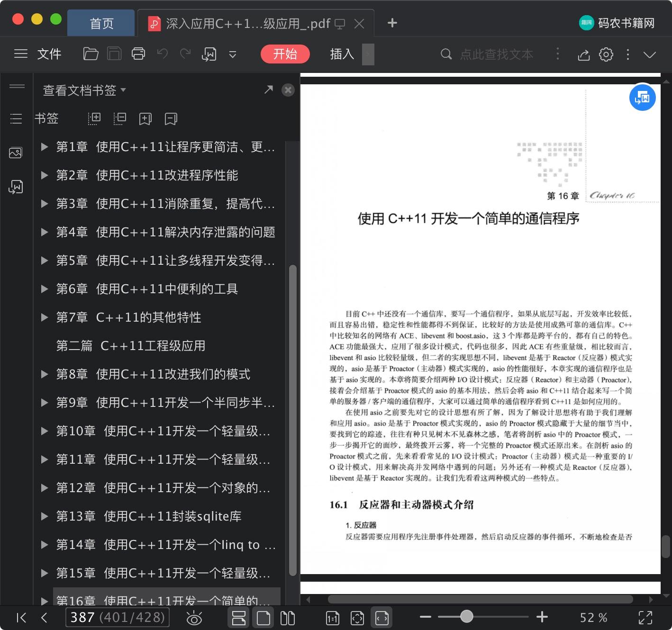
Task: Toggle fit width view
Action: (382, 618)
